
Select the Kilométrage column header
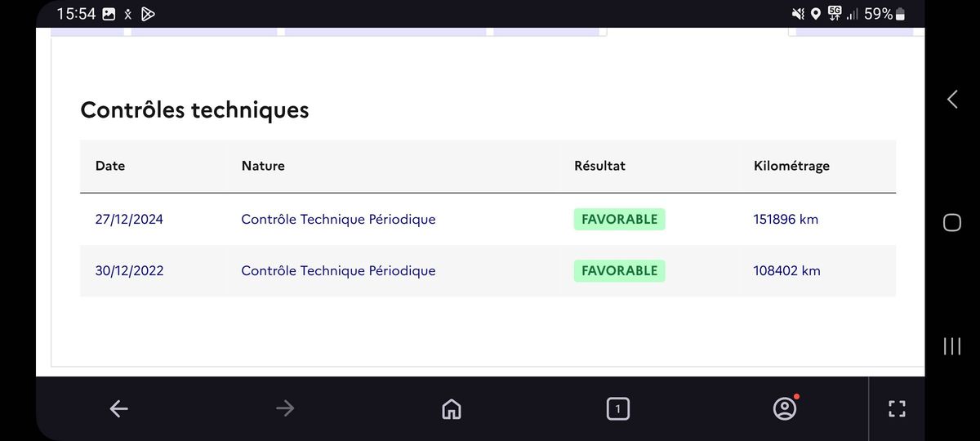click(791, 166)
